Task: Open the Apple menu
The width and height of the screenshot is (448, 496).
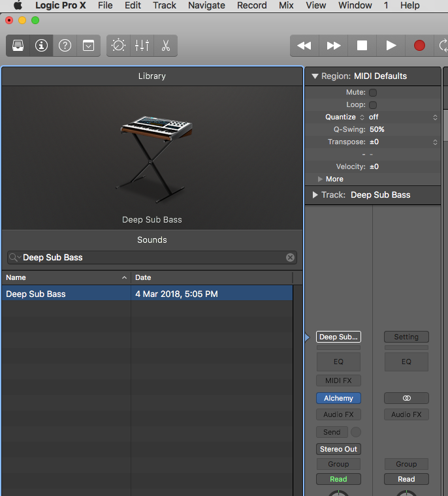Action: pos(18,5)
